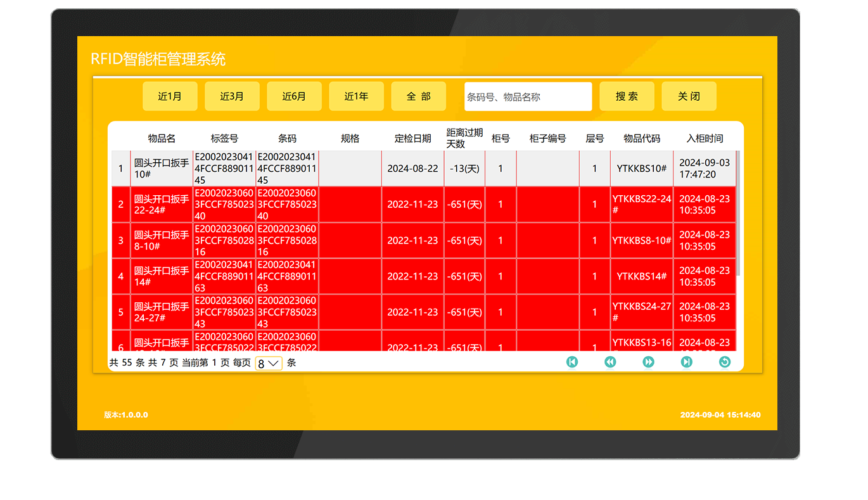Filter by 近1年 (last year)
Viewport: 868px width, 500px height.
coord(356,96)
